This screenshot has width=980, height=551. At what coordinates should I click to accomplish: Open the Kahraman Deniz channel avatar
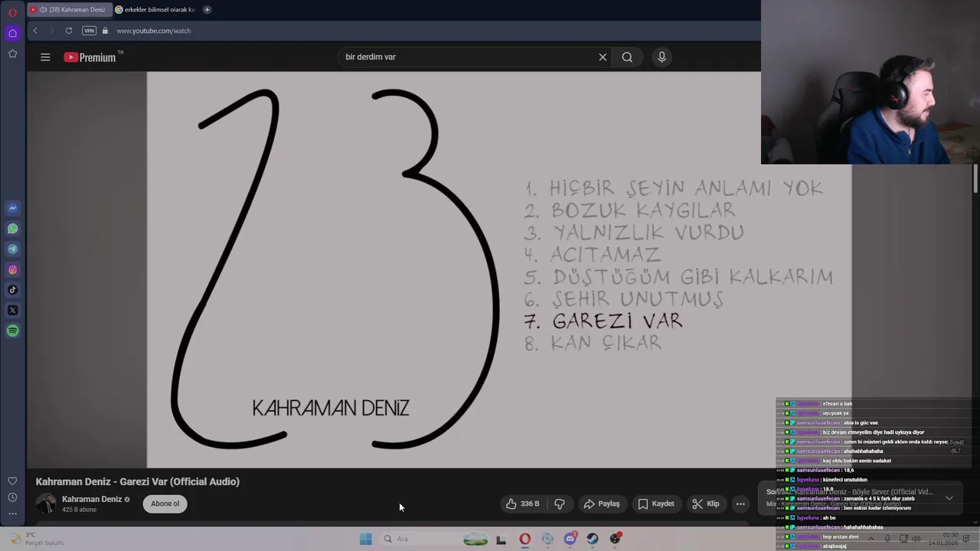[46, 504]
